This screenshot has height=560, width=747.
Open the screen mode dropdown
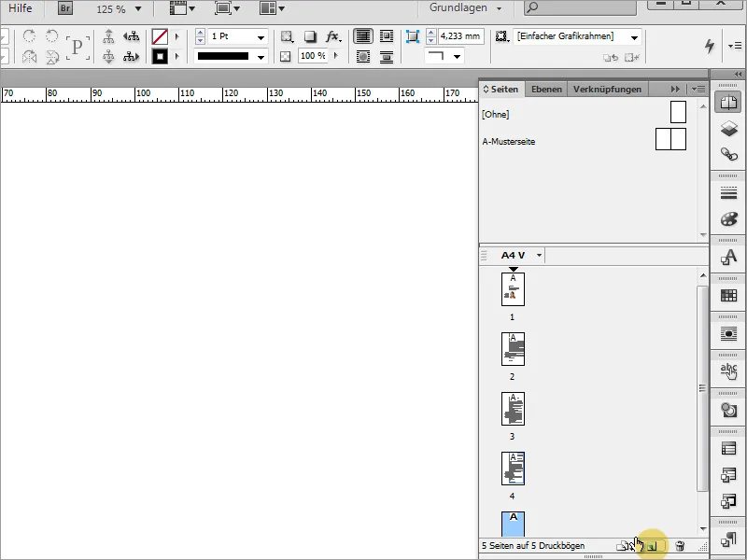click(227, 8)
